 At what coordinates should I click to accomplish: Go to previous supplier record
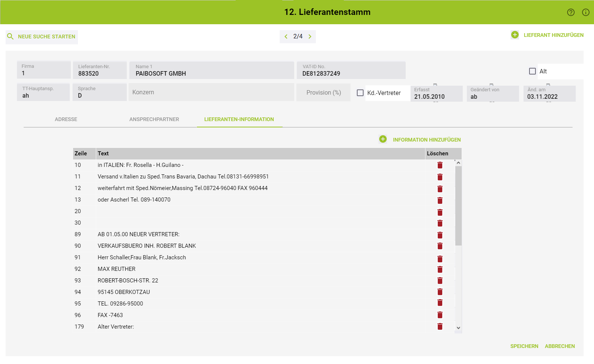coord(286,37)
